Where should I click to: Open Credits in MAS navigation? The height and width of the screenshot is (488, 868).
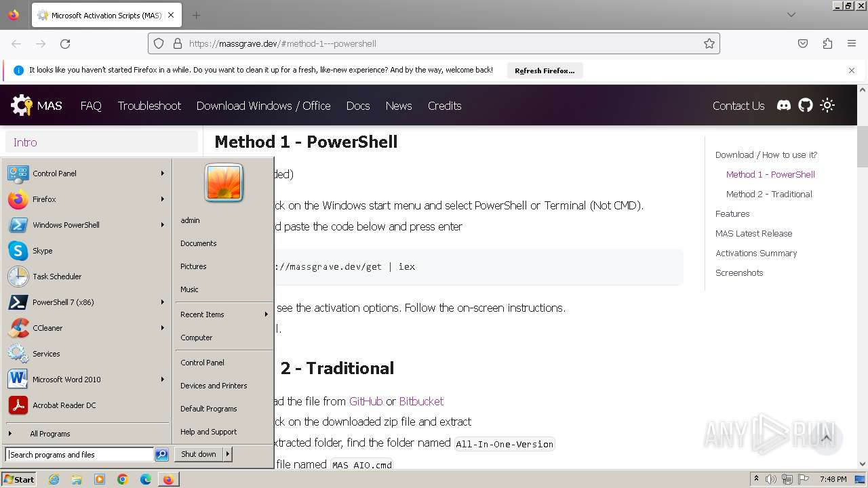coord(444,106)
